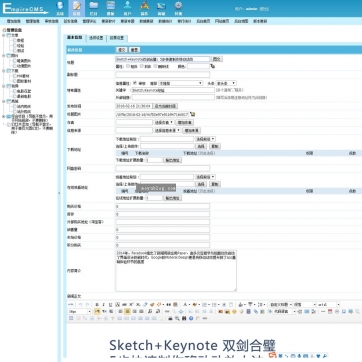Viewport: 362px width, 362px height.
Task: Click inside the 内容简介 summary textarea
Action: click(176, 270)
